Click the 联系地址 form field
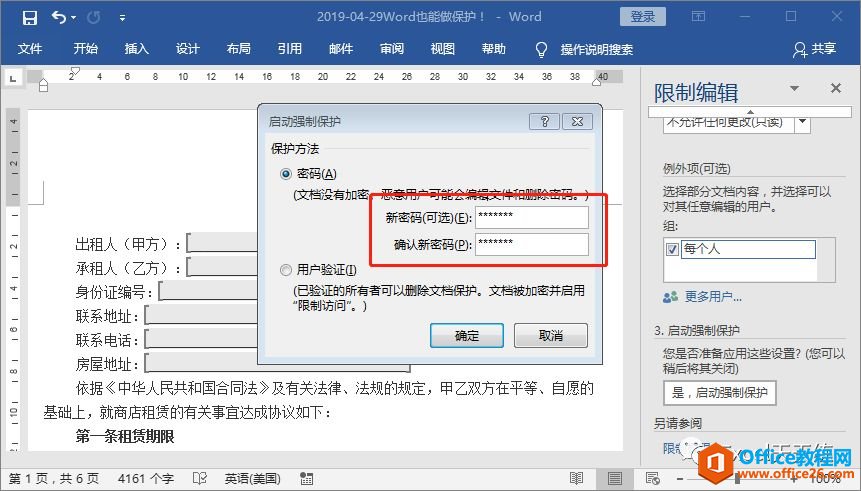The height and width of the screenshot is (491, 861). pos(201,316)
